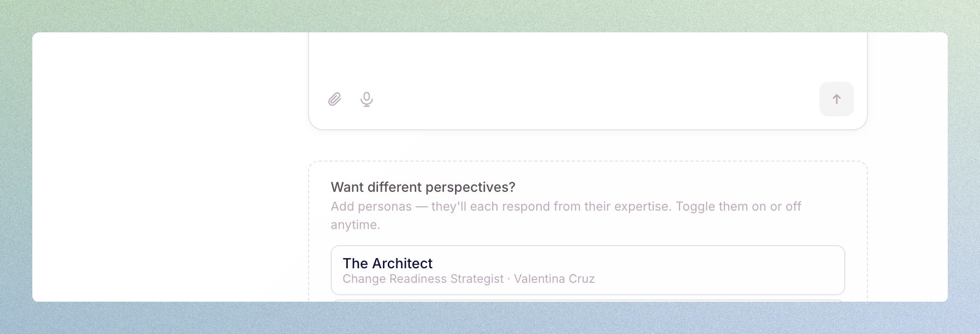This screenshot has width=980, height=334.
Task: Click the "Want different perspectives?" heading
Action: pyautogui.click(x=423, y=187)
